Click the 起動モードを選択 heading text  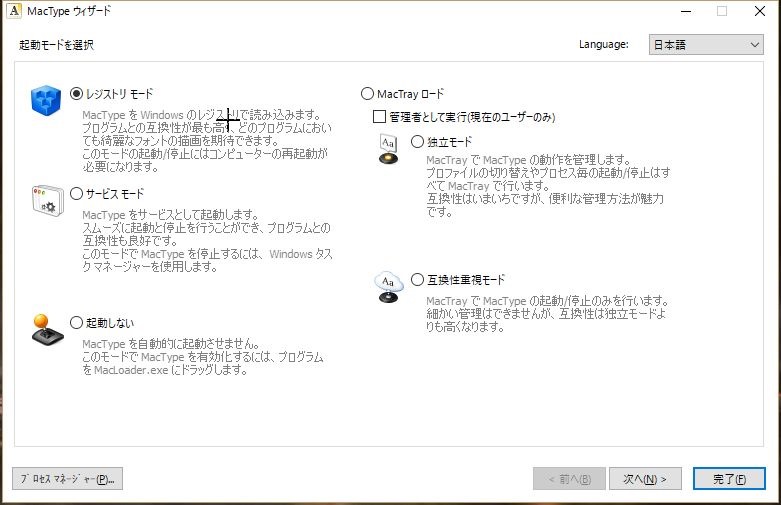click(x=56, y=45)
